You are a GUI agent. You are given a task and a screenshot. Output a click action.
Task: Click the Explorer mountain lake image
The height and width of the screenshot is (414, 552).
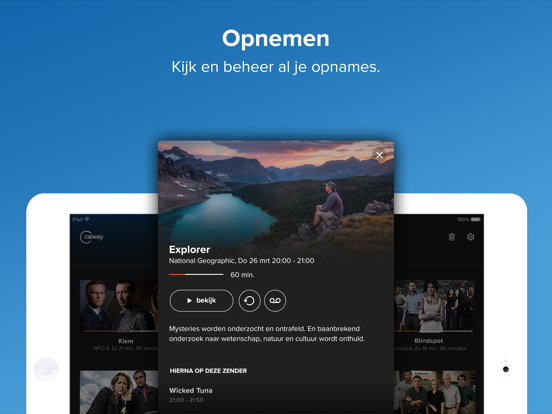click(276, 192)
